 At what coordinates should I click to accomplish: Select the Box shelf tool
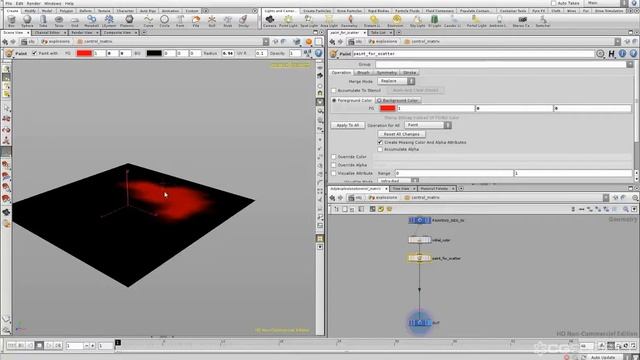coord(11,21)
